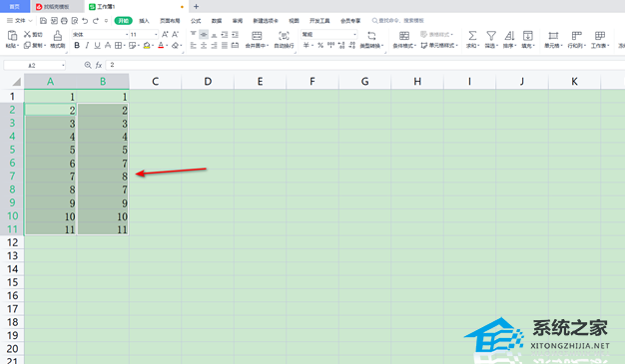The width and height of the screenshot is (625, 364).
Task: Click the Cell Styles button
Action: point(439,46)
